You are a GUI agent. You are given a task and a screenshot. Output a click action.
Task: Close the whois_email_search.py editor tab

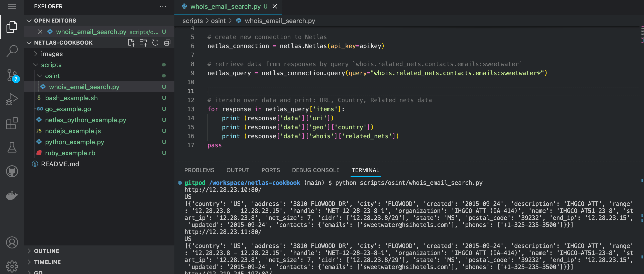click(275, 7)
